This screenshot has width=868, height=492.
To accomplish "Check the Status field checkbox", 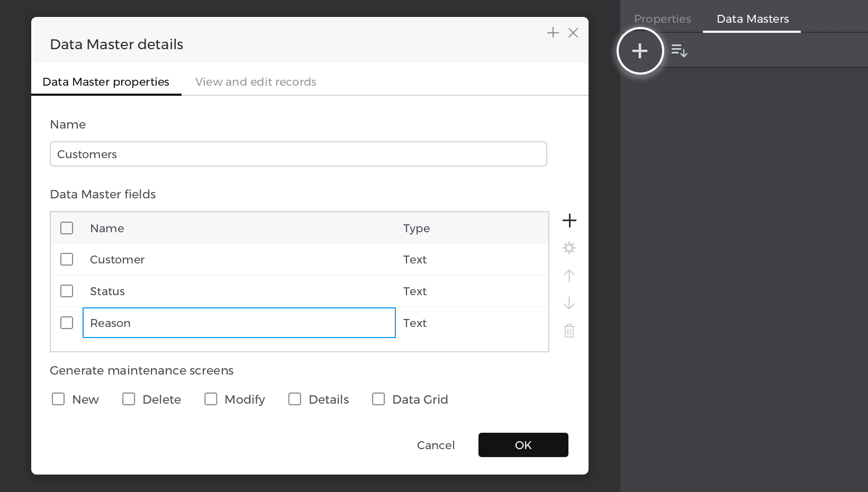I will pyautogui.click(x=67, y=291).
